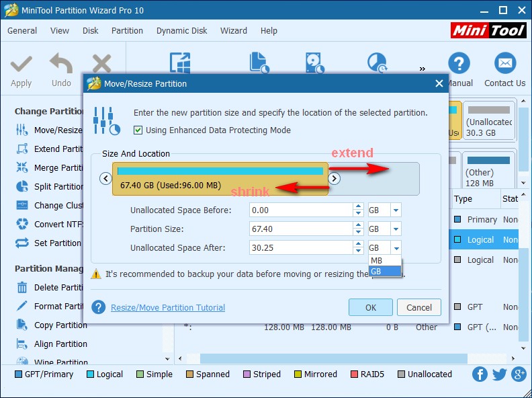The width and height of the screenshot is (532, 398).
Task: Click the Partition Size input field
Action: 301,229
